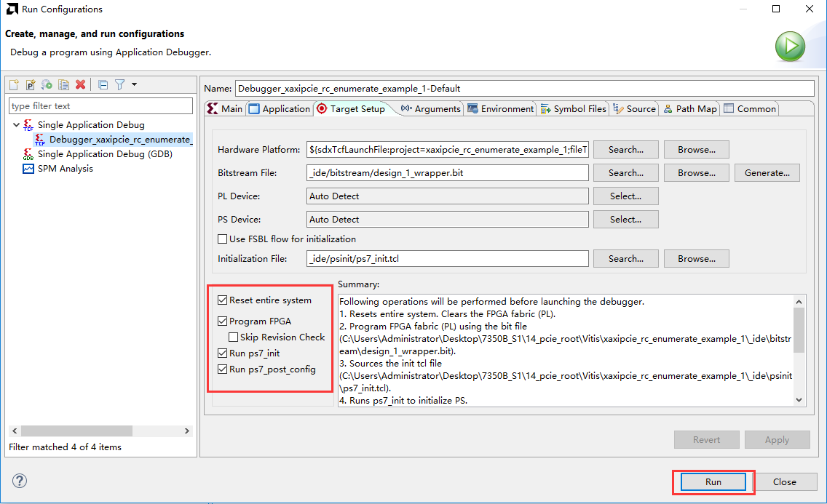
Task: Switch to the Source tab
Action: [635, 108]
